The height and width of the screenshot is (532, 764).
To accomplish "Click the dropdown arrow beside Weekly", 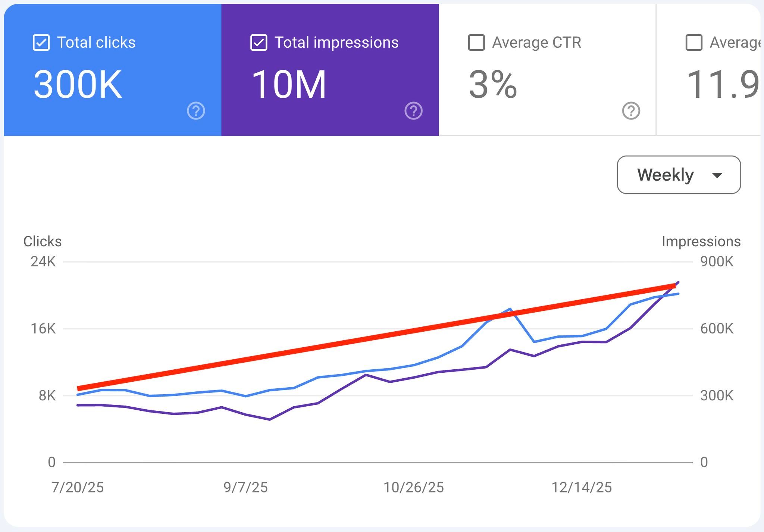I will click(x=717, y=175).
